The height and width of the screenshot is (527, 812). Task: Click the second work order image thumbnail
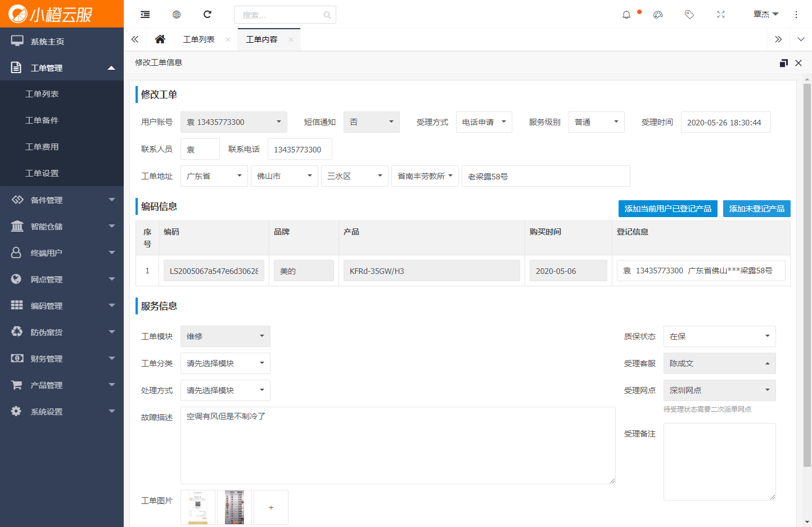(234, 507)
